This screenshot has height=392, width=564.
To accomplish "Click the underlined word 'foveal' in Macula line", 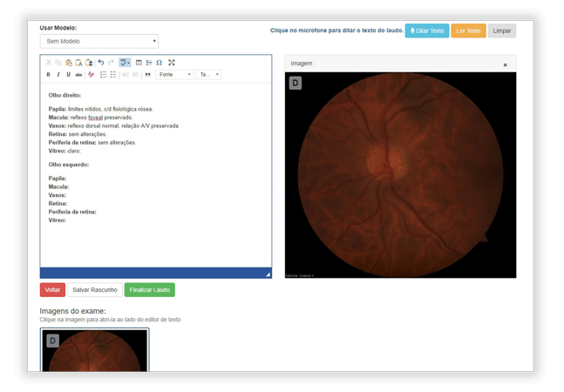I will pos(95,118).
